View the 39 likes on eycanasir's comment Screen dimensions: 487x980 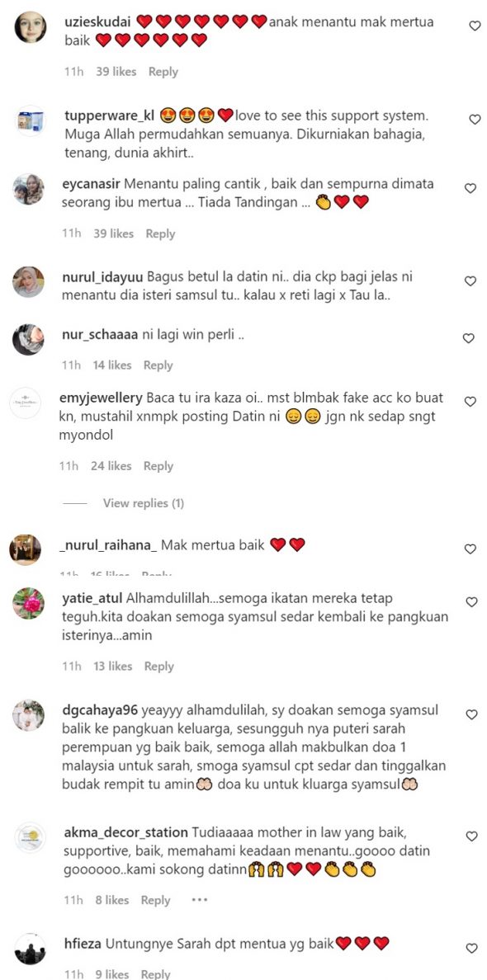click(x=114, y=233)
